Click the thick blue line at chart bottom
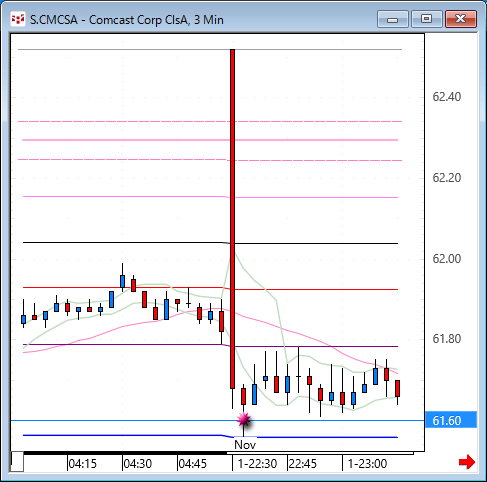Viewport: 487px width, 482px height. [210, 436]
